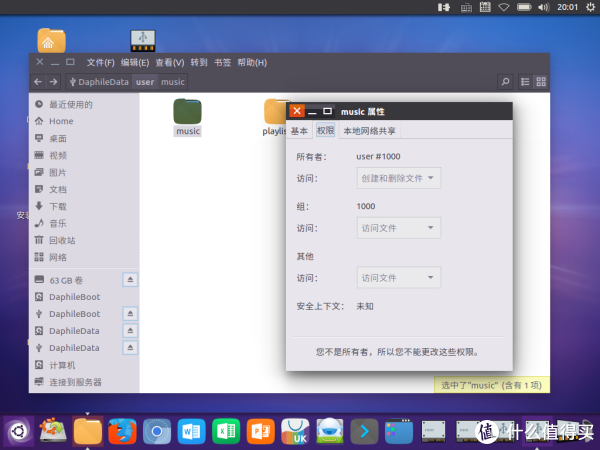Eject the DaphileBoot USB drive
The height and width of the screenshot is (450, 600).
pos(130,314)
